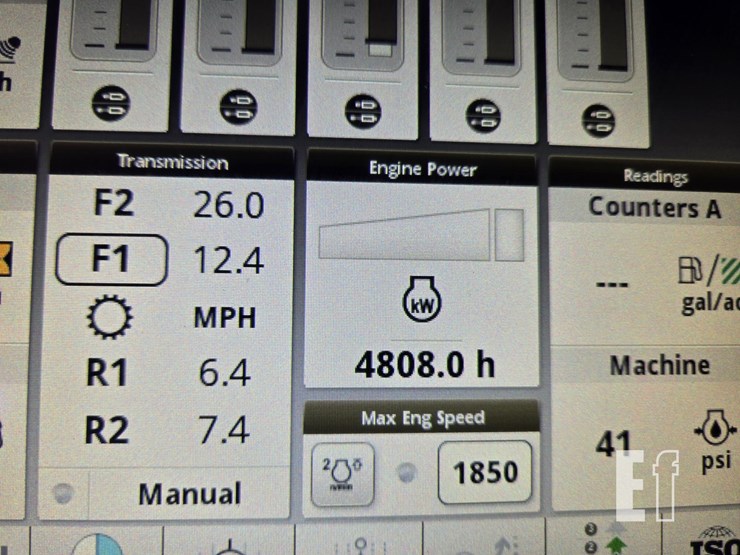
Task: Tap the F2 gear label
Action: pos(114,202)
